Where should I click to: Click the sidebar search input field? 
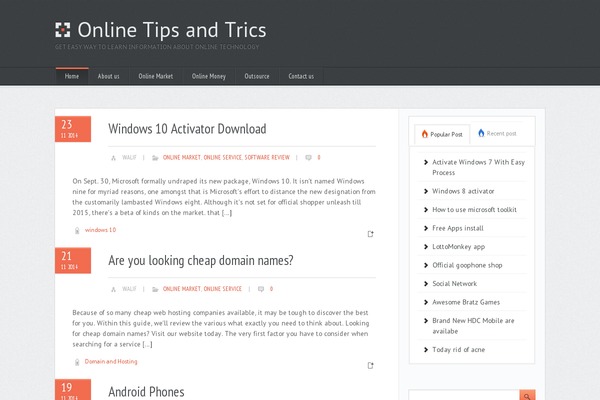pyautogui.click(x=464, y=395)
